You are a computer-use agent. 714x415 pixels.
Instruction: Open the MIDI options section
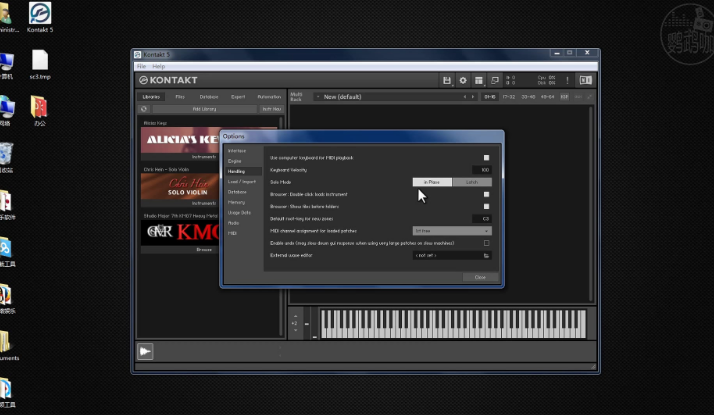click(232, 233)
